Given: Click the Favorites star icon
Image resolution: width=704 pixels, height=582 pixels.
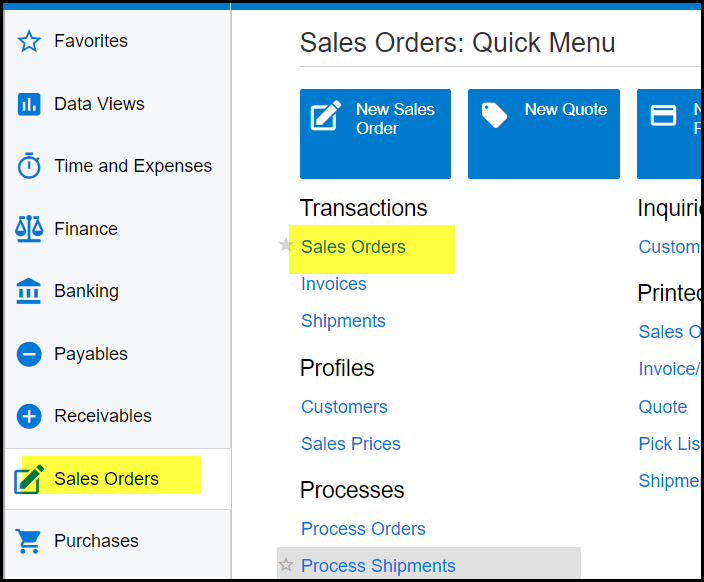Looking at the screenshot, I should [30, 42].
